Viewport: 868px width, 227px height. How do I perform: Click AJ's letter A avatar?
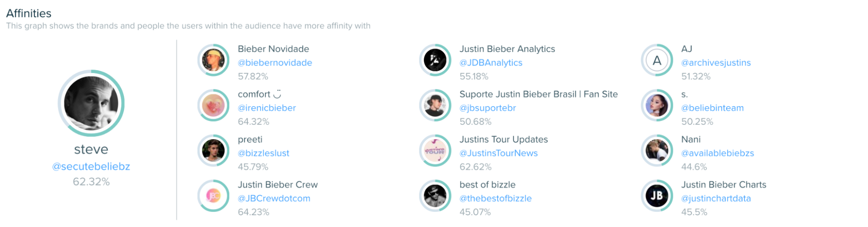coord(657,60)
